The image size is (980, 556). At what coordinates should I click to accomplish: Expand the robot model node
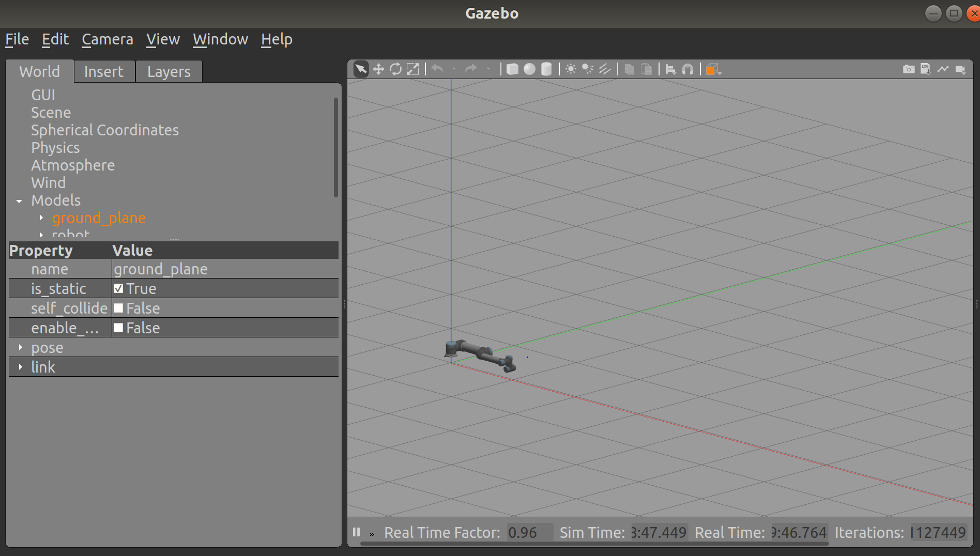41,235
